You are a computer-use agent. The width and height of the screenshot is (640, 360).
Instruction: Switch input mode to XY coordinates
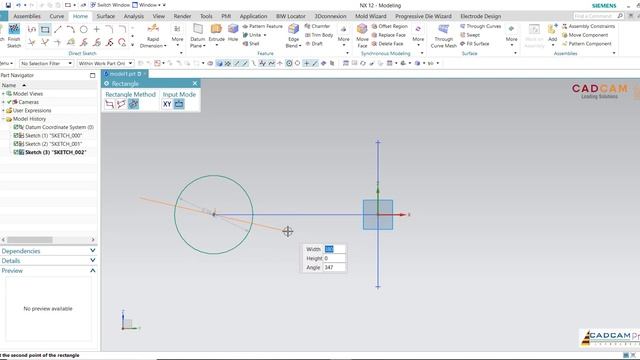167,104
